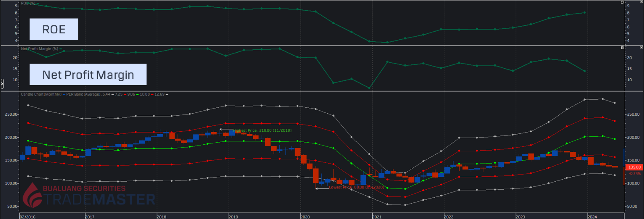Click the Net Profit Margin (%) legend label
Viewport: 644px width, 219px height.
39,49
